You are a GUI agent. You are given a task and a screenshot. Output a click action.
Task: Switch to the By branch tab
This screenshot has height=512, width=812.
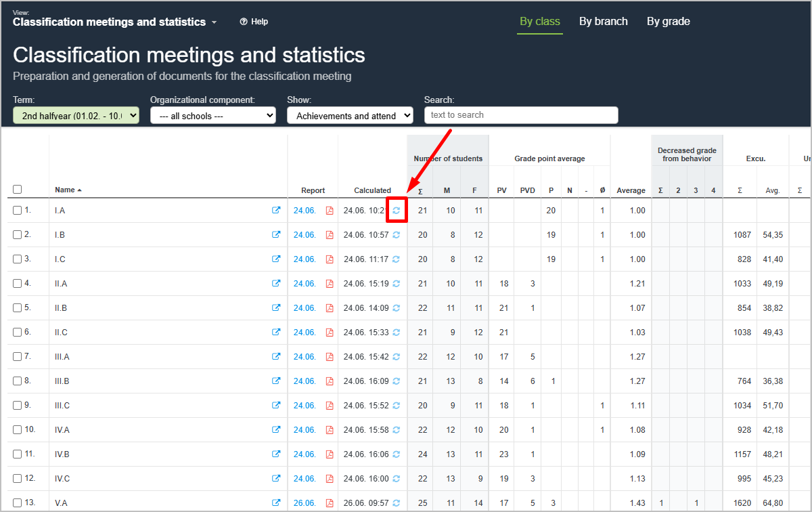[x=603, y=22]
